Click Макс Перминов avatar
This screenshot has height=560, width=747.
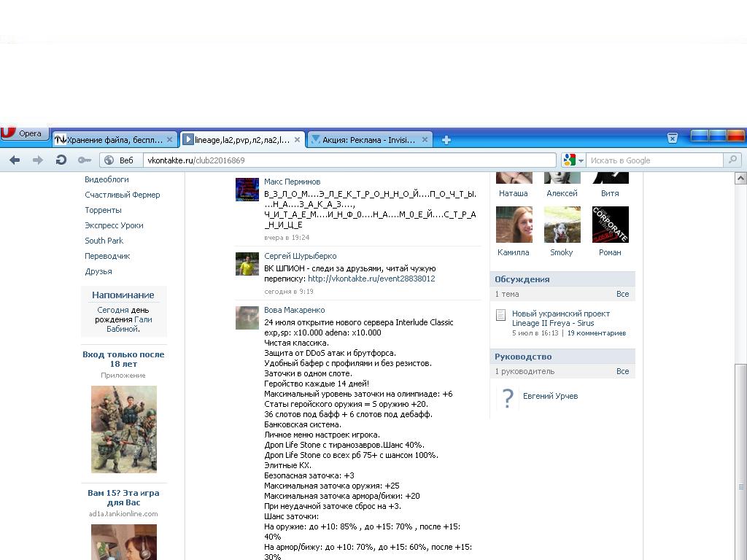click(247, 190)
